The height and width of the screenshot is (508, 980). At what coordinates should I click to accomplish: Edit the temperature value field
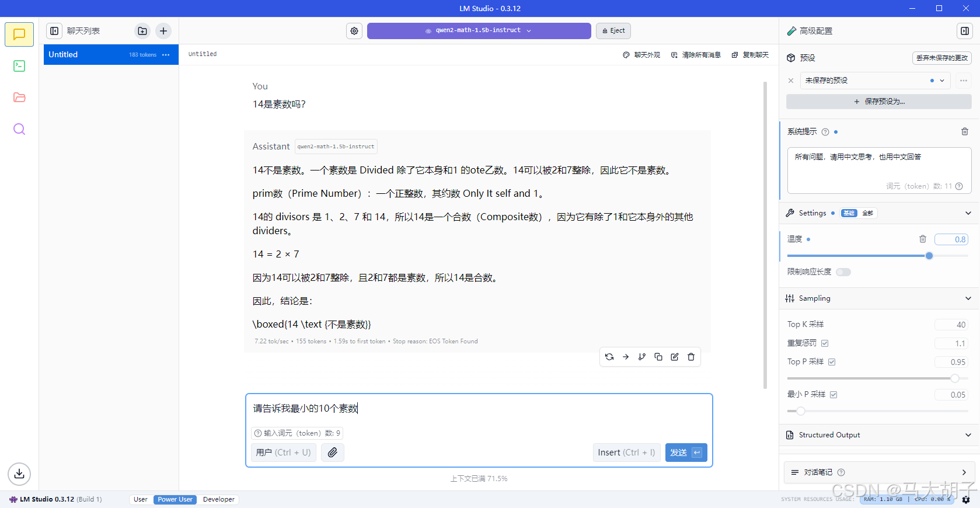click(x=951, y=239)
